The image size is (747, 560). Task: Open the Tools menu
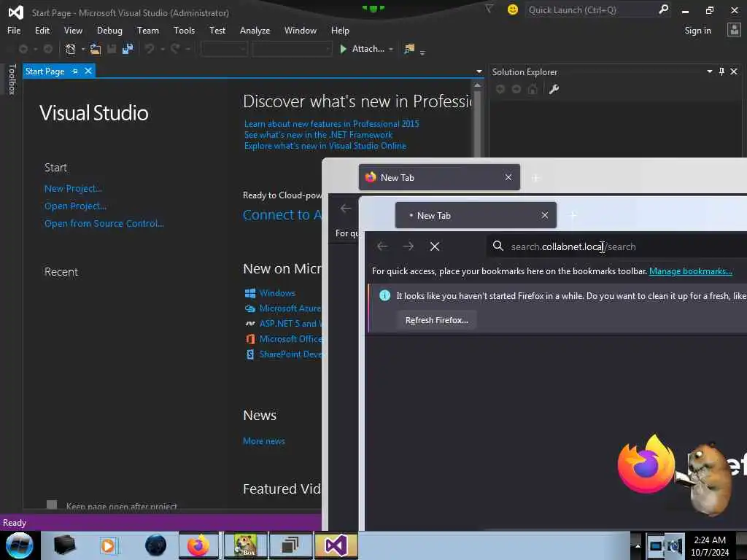coord(184,31)
